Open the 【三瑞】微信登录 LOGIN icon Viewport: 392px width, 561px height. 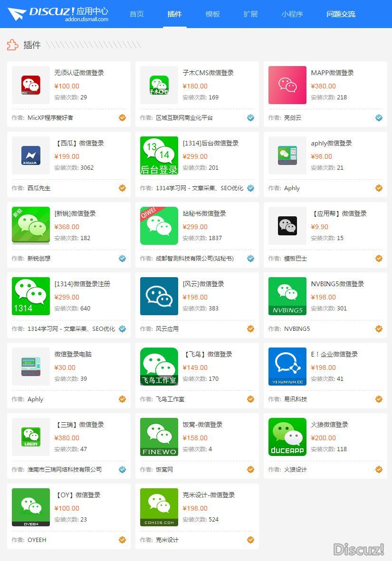[x=31, y=437]
